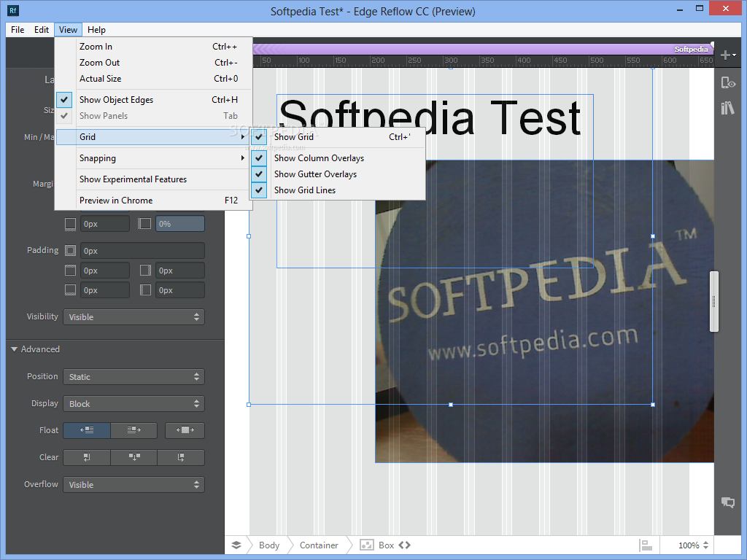Click Box in the breadcrumb bar

click(x=386, y=545)
